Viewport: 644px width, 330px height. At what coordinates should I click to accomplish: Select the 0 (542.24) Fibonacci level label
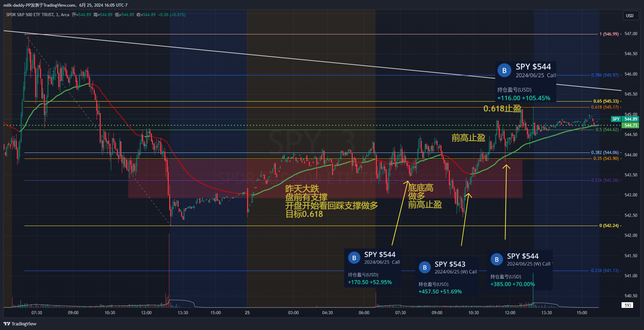(609, 226)
